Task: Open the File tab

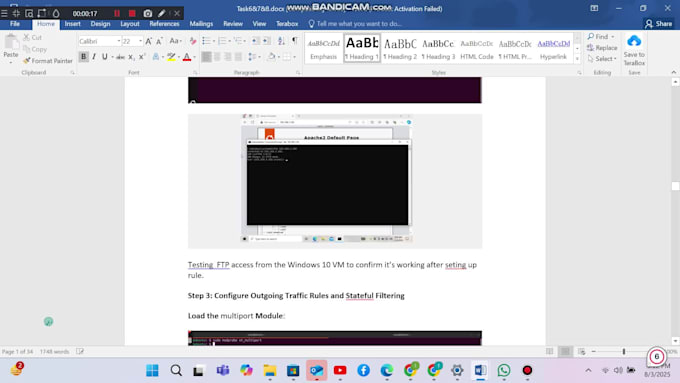Action: 15,24
